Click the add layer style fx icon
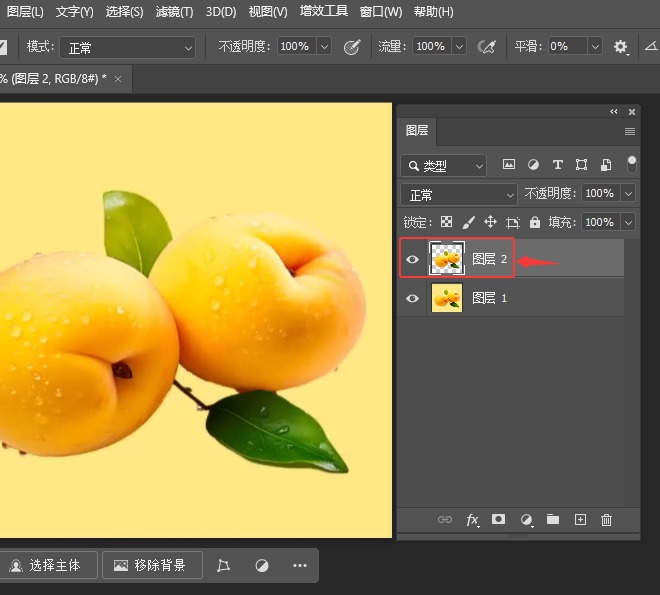This screenshot has height=595, width=660. pos(473,520)
